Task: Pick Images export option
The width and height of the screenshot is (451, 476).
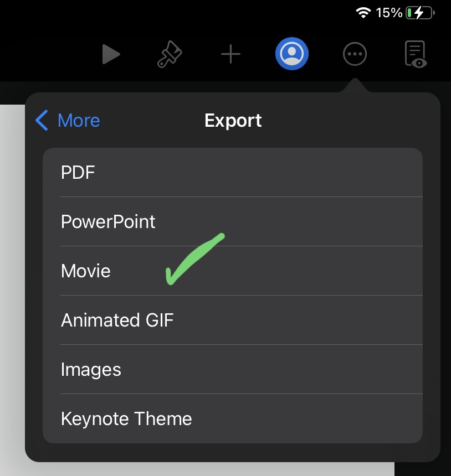Action: click(x=233, y=369)
